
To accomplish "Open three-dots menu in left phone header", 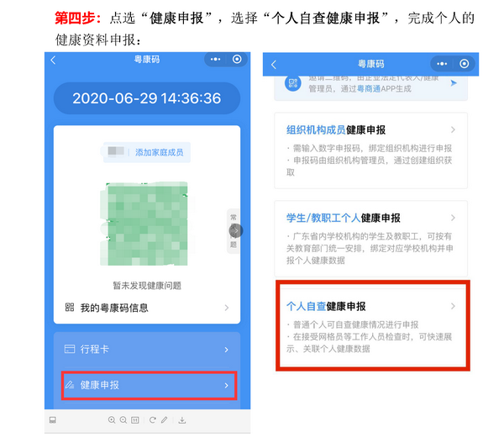I will pos(215,59).
